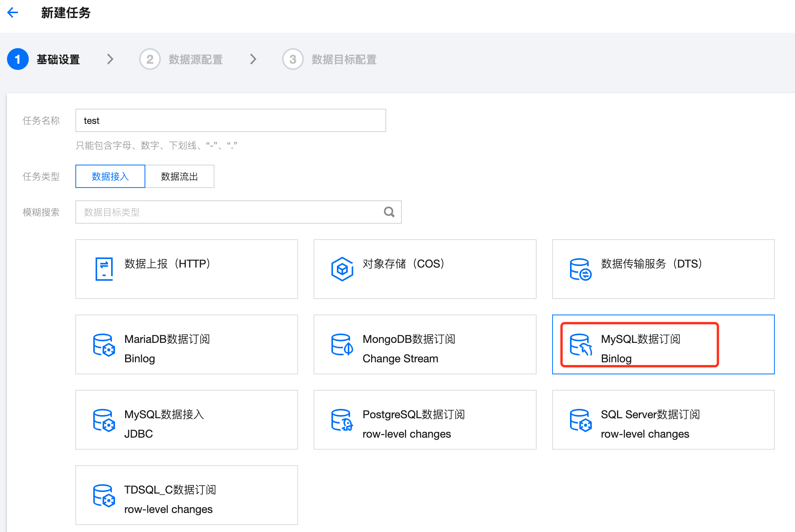This screenshot has height=532, width=795.
Task: Click chevron after 数据源配置 step
Action: [253, 59]
